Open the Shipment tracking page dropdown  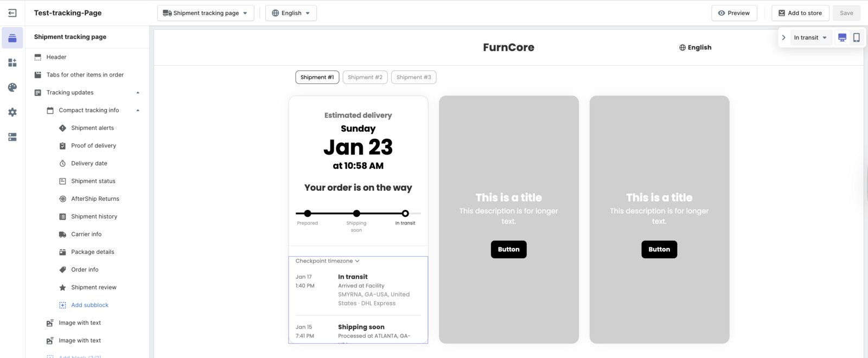pos(206,13)
